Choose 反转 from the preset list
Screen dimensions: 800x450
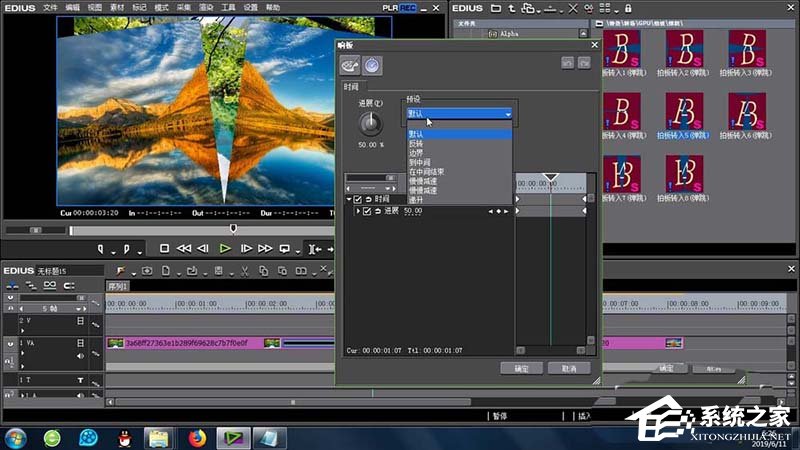[416, 142]
